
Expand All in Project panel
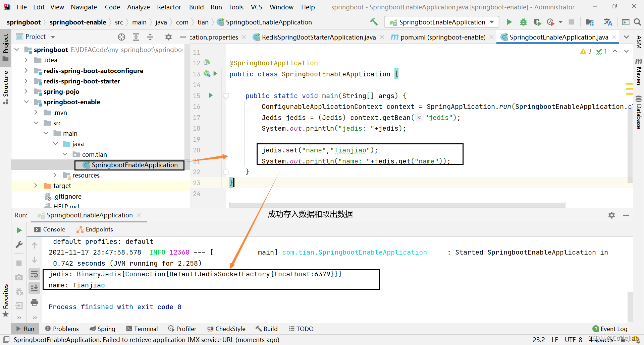click(136, 37)
